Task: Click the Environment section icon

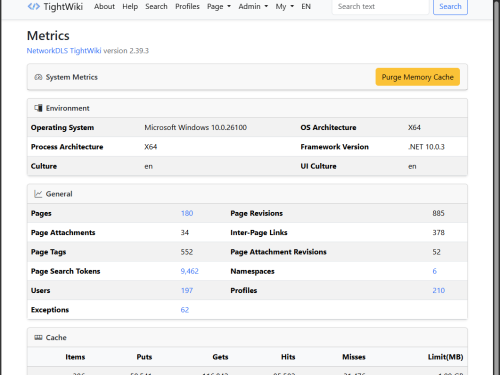Action: tap(38, 108)
